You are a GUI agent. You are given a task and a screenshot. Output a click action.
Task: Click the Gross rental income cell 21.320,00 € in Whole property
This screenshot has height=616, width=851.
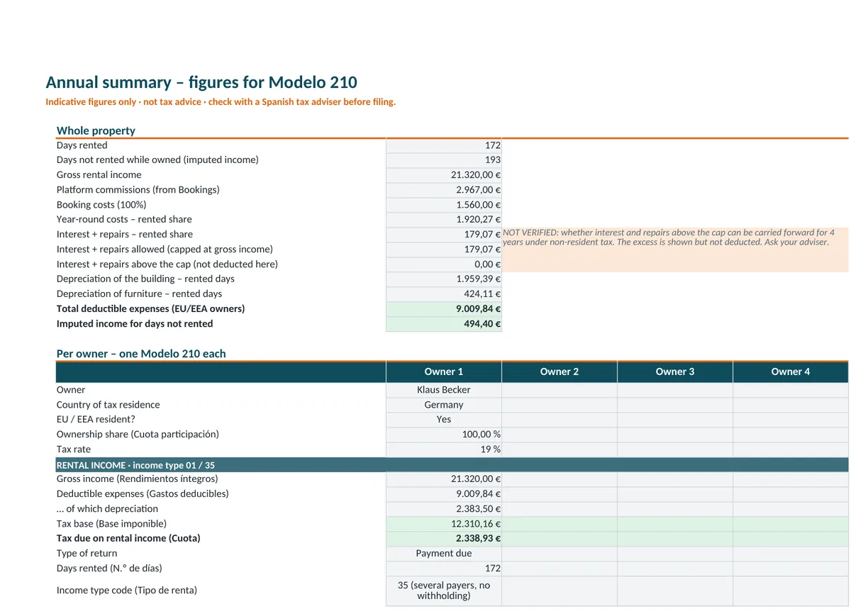coord(444,175)
